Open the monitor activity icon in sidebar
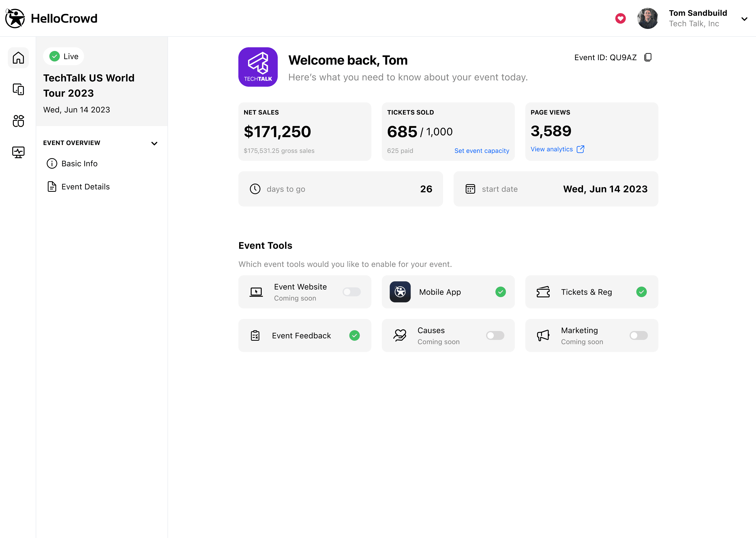This screenshot has height=538, width=756. click(18, 152)
